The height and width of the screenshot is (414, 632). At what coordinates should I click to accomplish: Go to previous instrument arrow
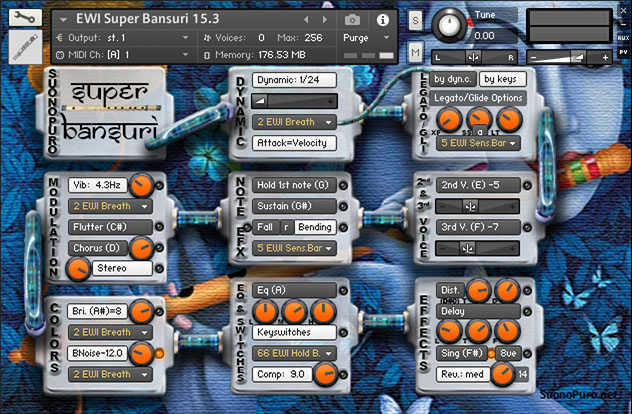tap(306, 19)
